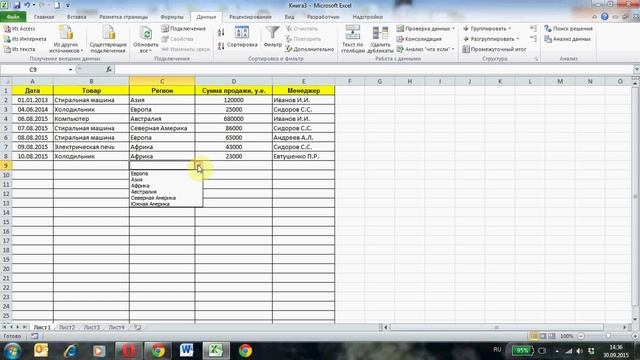This screenshot has width=640, height=360.
Task: Open Internet Explorer taskbar icon
Action: point(71,351)
